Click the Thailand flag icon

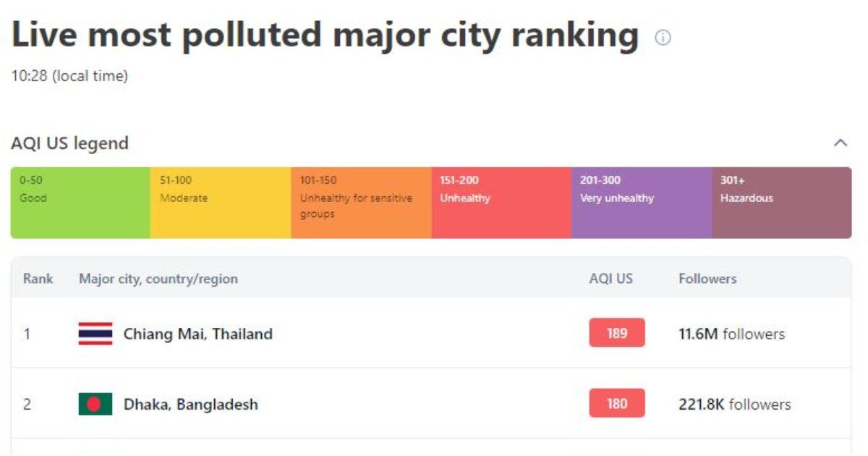point(95,334)
